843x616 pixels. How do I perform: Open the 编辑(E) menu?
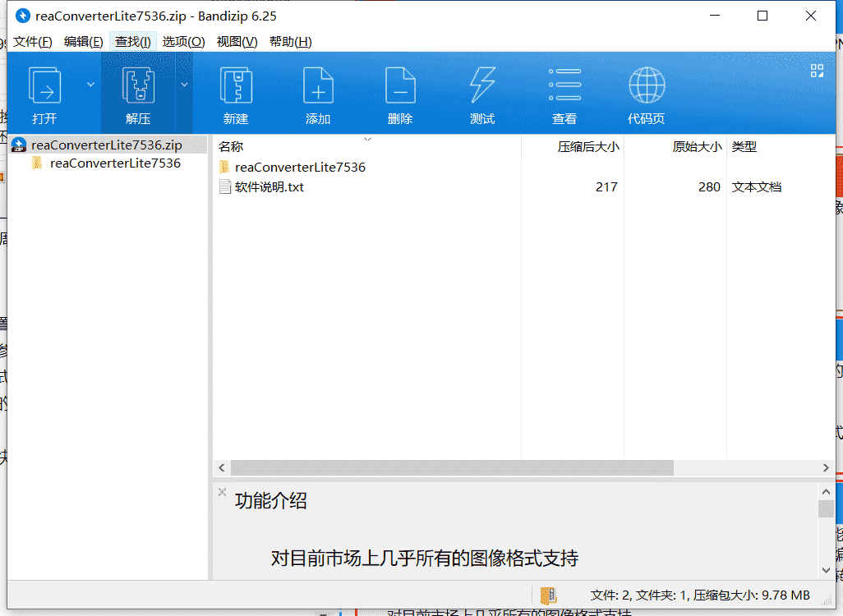point(83,41)
